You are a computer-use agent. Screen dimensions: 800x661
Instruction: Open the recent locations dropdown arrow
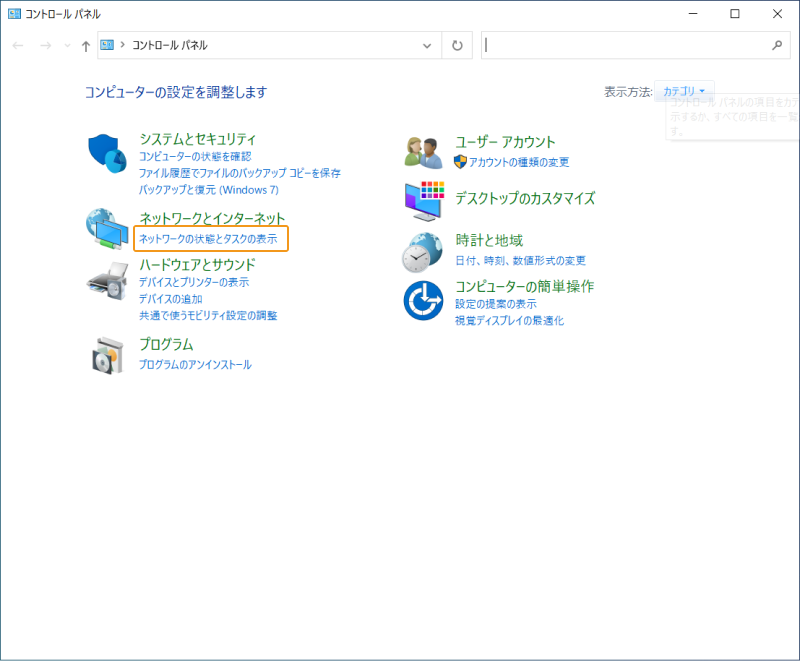coord(67,45)
